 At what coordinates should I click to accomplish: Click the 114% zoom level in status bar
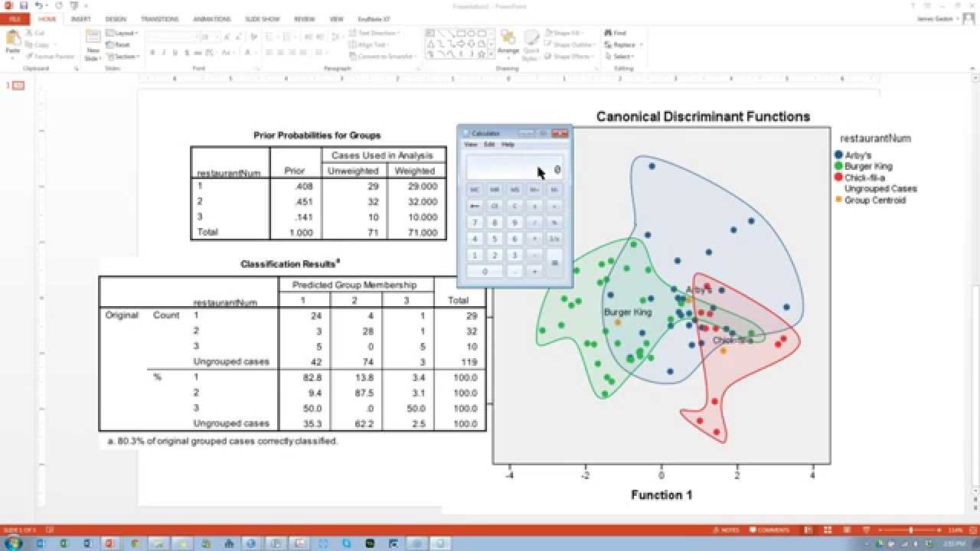click(x=955, y=530)
